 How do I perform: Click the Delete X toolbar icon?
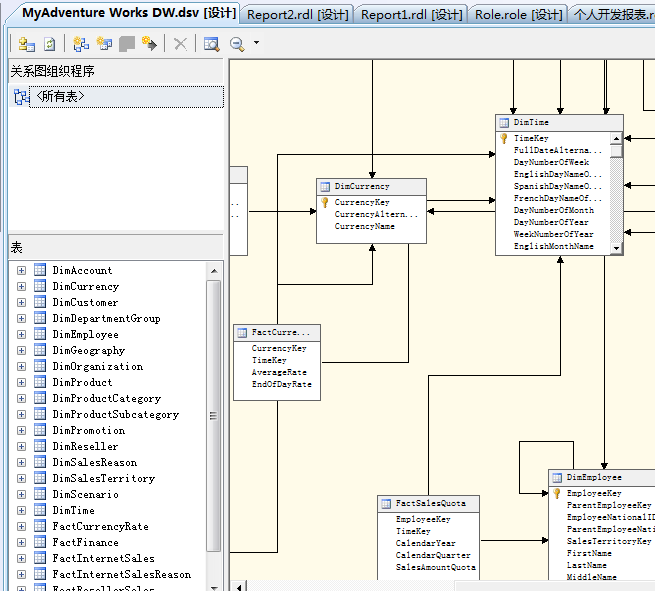(180, 43)
